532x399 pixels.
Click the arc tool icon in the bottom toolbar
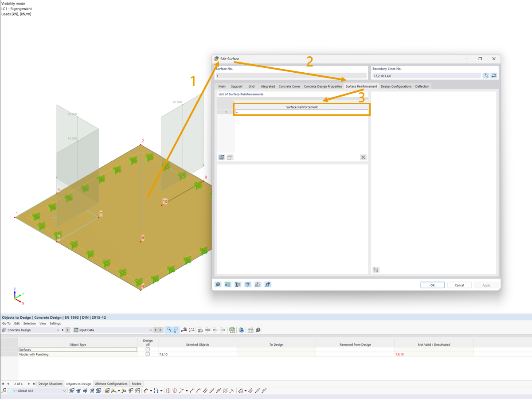[x=199, y=391]
